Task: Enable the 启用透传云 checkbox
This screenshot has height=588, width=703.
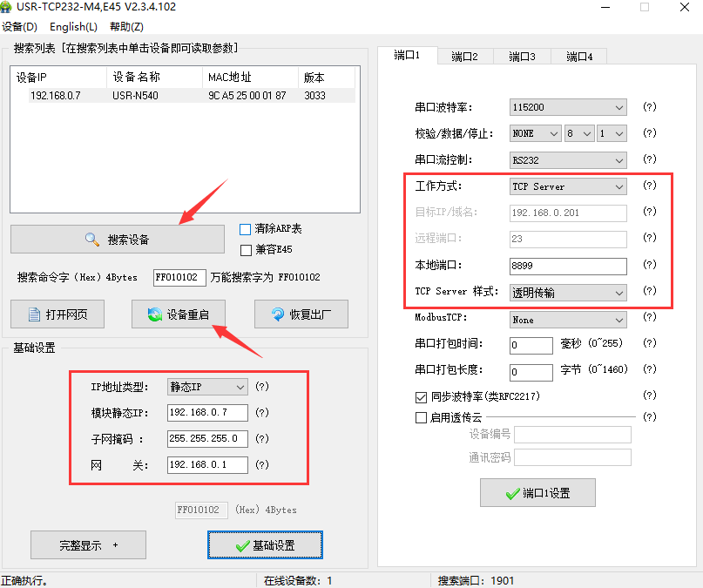Action: coord(422,417)
